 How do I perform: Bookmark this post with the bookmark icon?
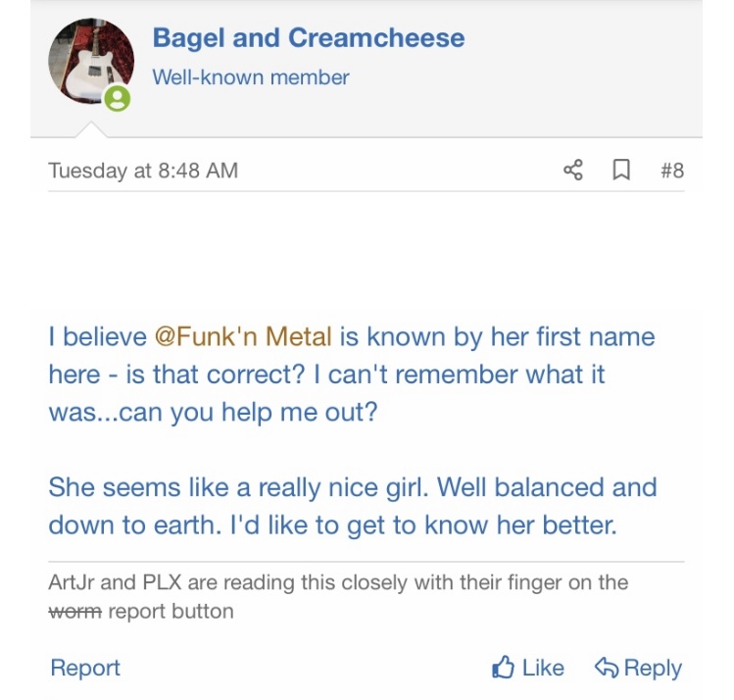pyautogui.click(x=621, y=170)
